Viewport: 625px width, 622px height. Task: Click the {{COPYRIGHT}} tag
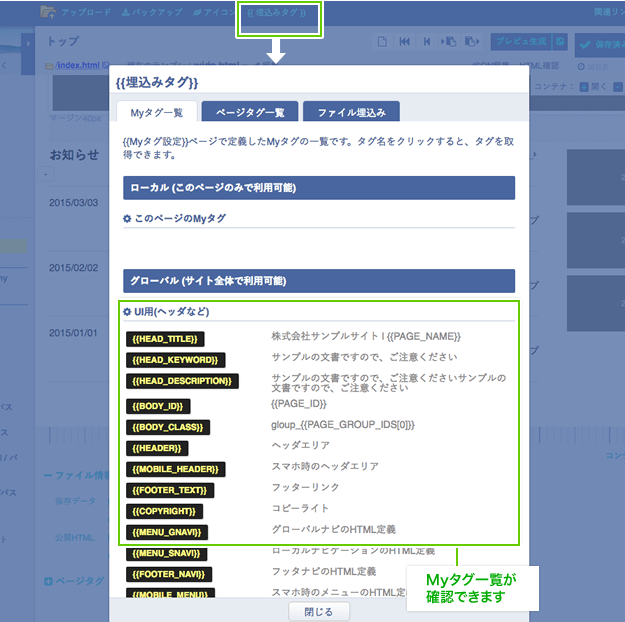pos(165,511)
